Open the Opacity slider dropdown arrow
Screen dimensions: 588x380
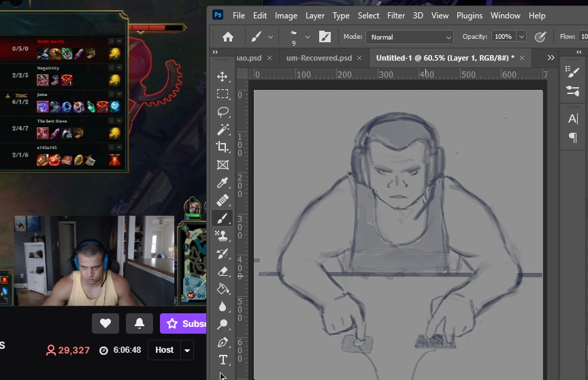coord(521,37)
